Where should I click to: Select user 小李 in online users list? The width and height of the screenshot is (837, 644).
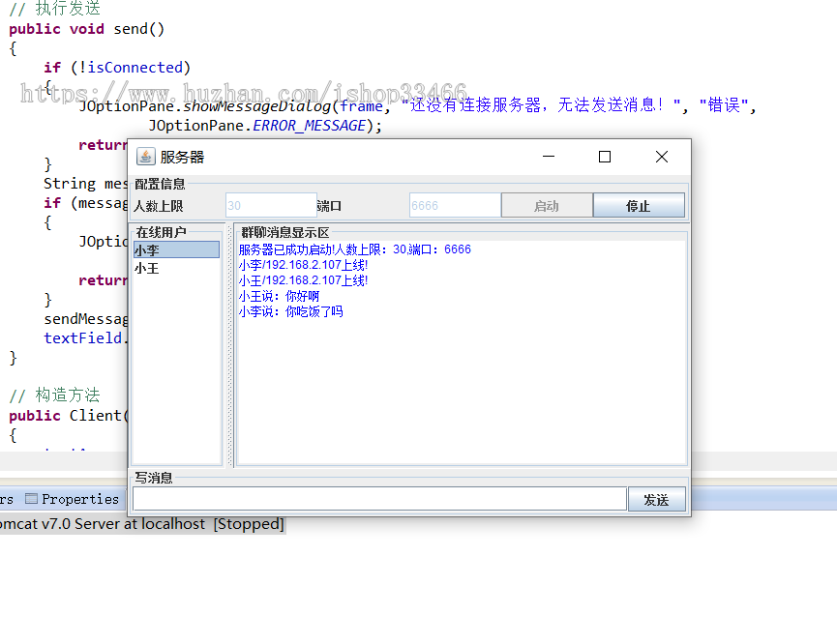click(175, 249)
